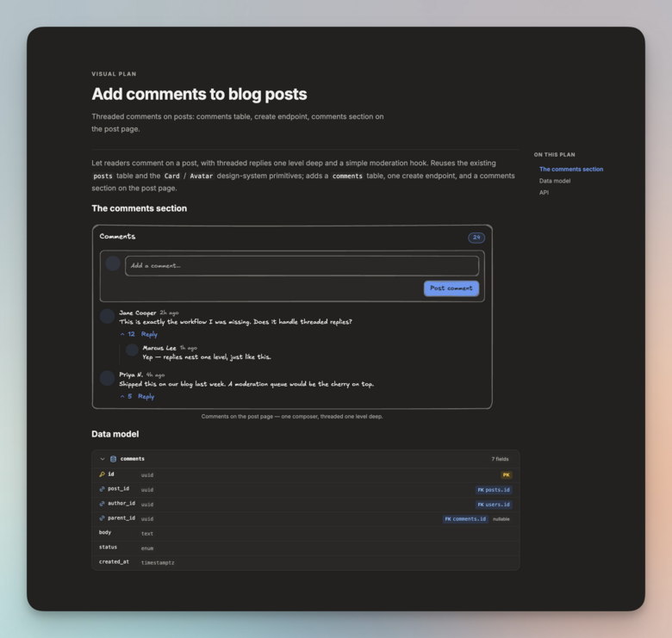This screenshot has height=638, width=672.
Task: Click the enum type of status
Action: click(147, 548)
